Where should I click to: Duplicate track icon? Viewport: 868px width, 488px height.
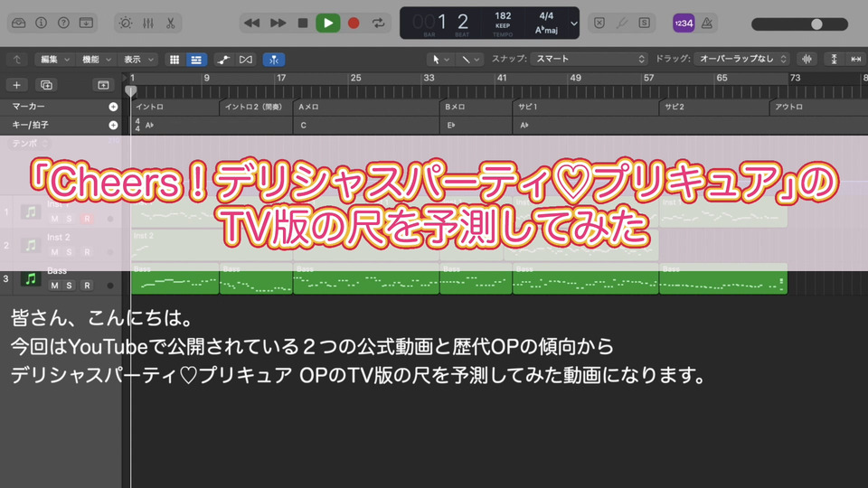click(x=46, y=85)
